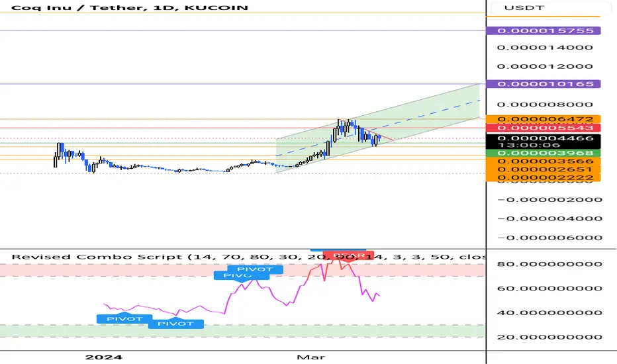Image resolution: width=617 pixels, height=364 pixels.
Task: Click the 40.000000000 indicator axis value
Action: click(x=549, y=312)
